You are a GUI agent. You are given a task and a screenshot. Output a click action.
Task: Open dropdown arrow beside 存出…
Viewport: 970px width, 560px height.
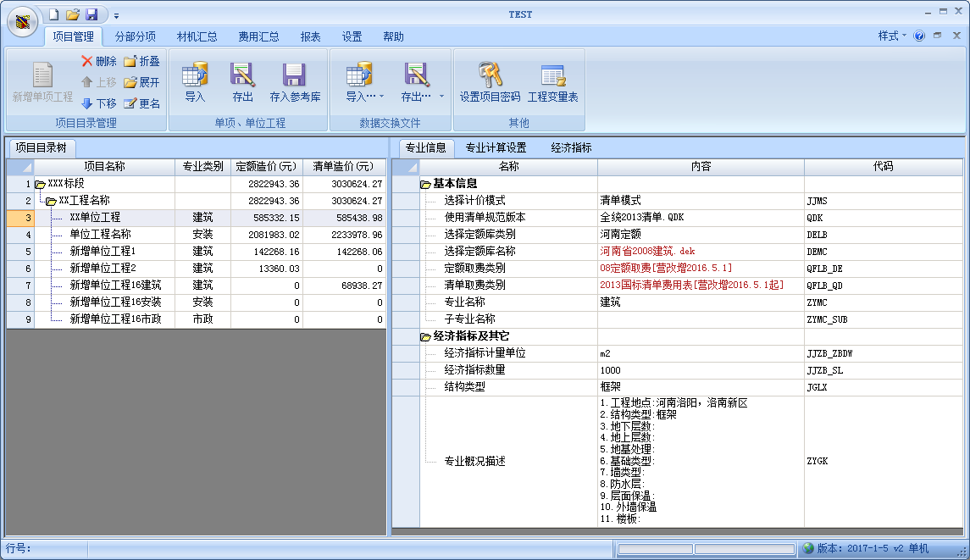click(441, 96)
